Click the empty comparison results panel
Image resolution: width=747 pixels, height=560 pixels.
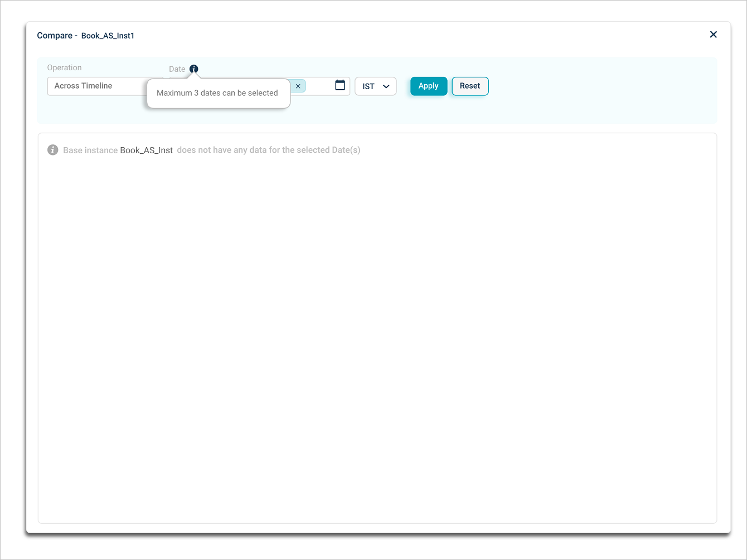377,334
